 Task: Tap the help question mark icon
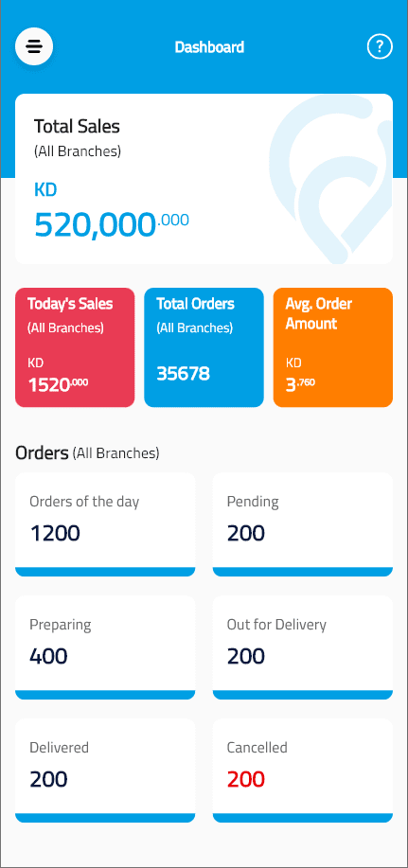point(380,47)
